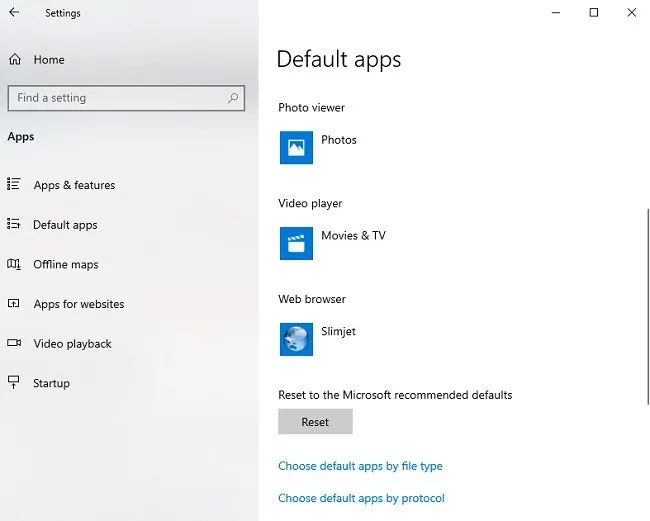The height and width of the screenshot is (521, 650).
Task: Click the Video player label
Action: point(310,204)
